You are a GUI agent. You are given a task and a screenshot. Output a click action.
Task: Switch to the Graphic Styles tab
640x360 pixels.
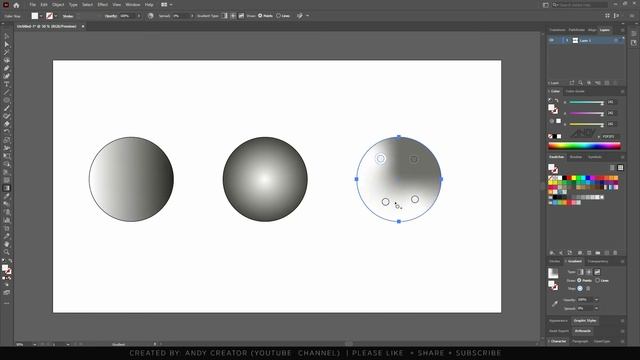[584, 321]
